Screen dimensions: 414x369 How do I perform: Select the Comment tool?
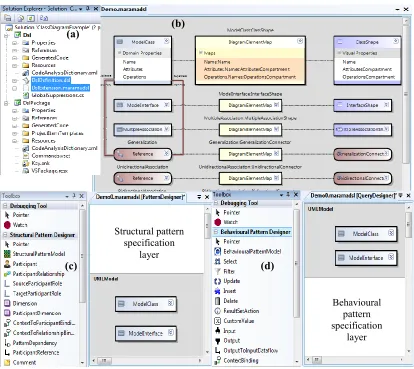point(20,362)
